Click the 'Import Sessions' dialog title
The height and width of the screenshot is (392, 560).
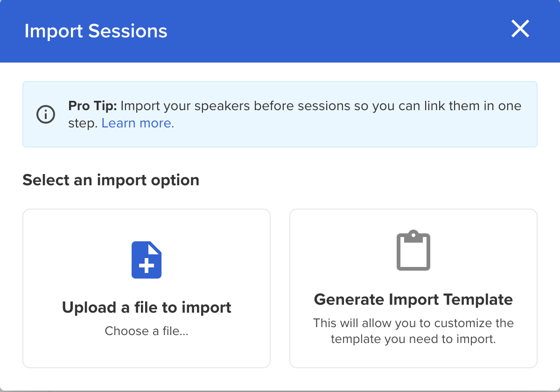pyautogui.click(x=96, y=31)
